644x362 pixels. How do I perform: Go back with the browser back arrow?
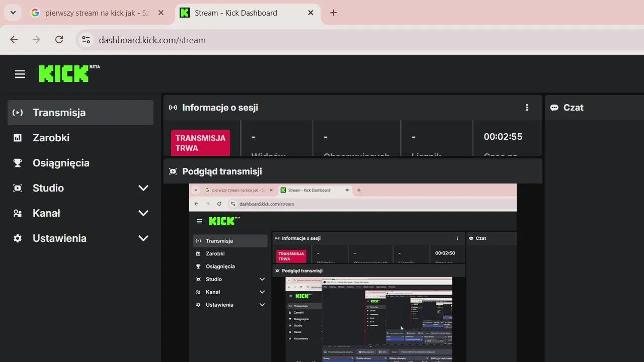[x=14, y=40]
